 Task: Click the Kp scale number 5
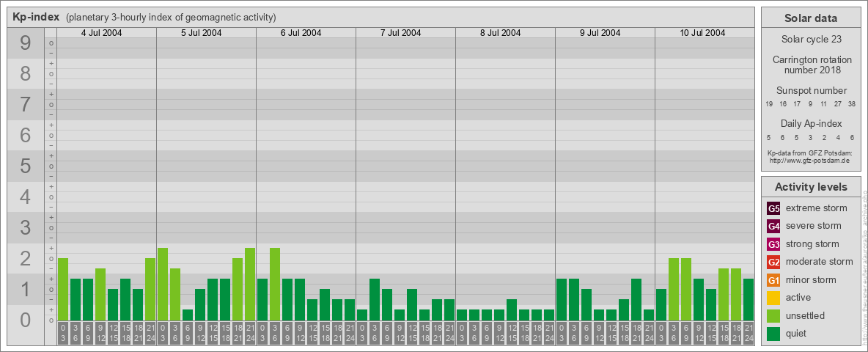click(26, 166)
